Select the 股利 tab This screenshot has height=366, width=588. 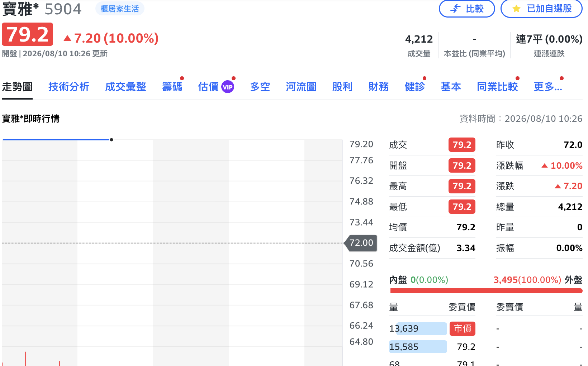click(x=342, y=87)
